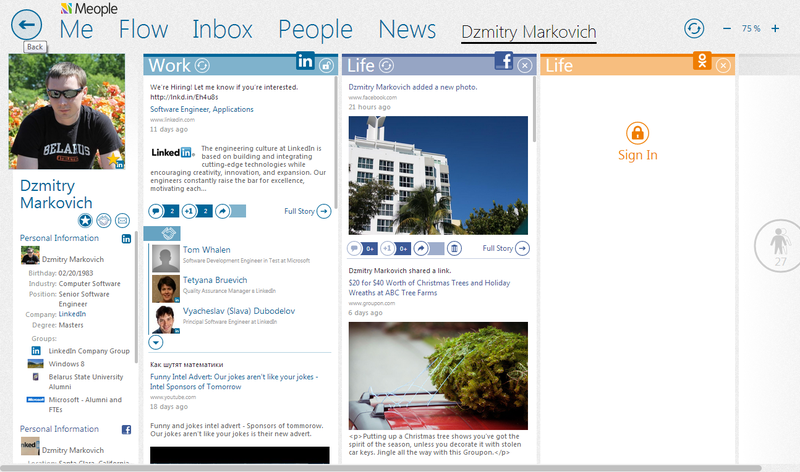Click the handshake connections tab in Work column
The height and width of the screenshot is (472, 800).
[162, 233]
